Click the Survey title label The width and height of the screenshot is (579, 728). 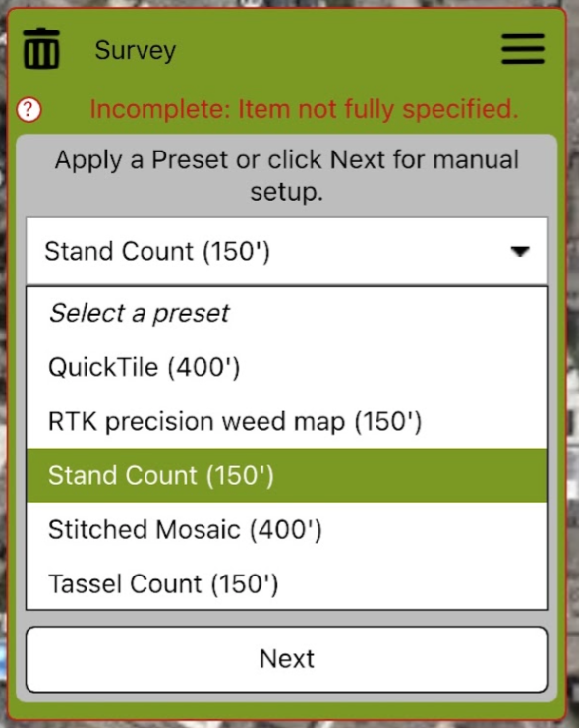tap(136, 50)
